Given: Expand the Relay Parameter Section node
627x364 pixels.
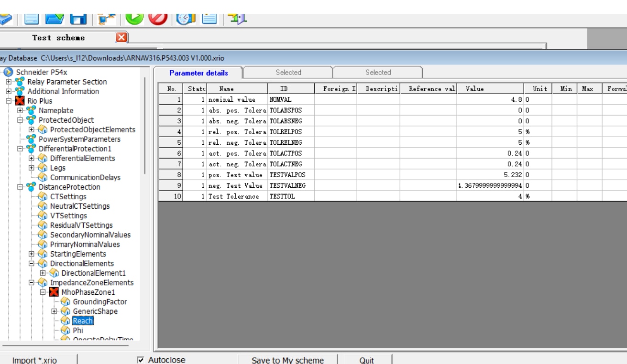Looking at the screenshot, I should pyautogui.click(x=8, y=82).
